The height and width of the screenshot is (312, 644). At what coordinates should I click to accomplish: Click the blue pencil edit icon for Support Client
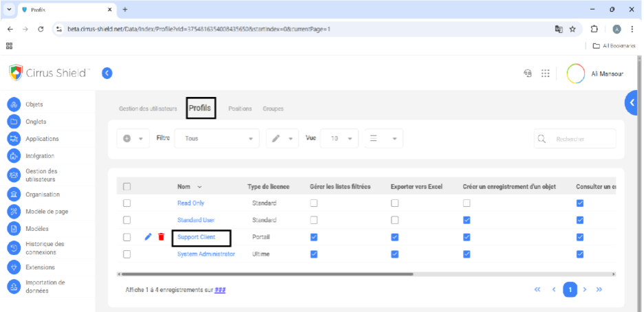(x=148, y=237)
